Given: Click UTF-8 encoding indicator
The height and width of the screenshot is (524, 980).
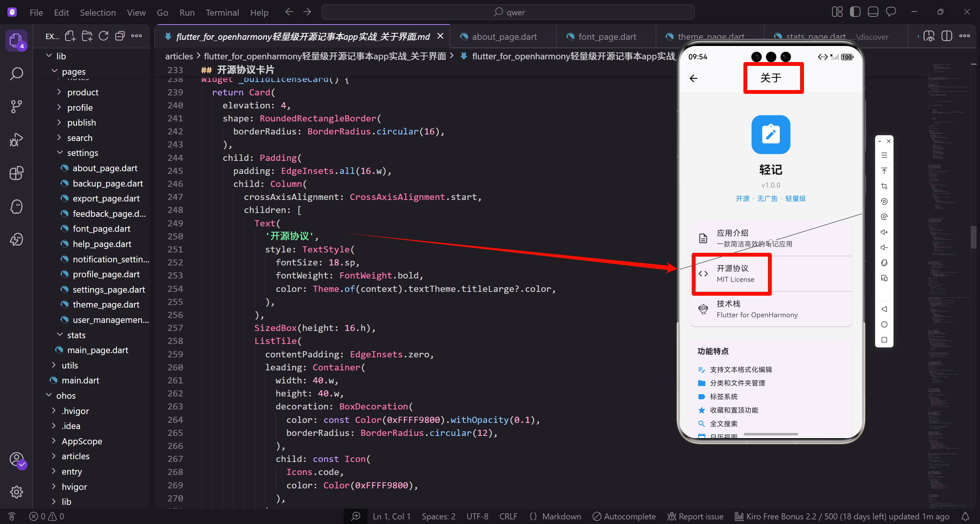Looking at the screenshot, I should (x=477, y=516).
